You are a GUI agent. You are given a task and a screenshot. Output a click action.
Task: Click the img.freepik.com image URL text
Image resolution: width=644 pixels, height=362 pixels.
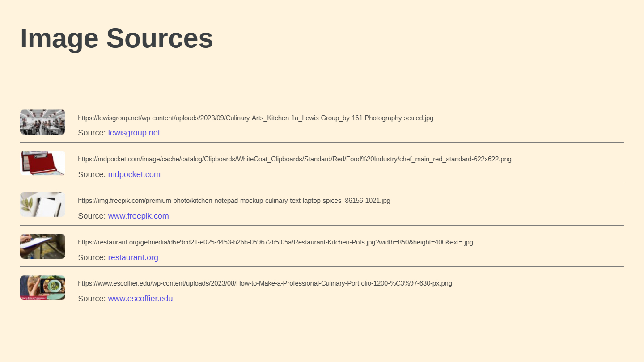(234, 201)
